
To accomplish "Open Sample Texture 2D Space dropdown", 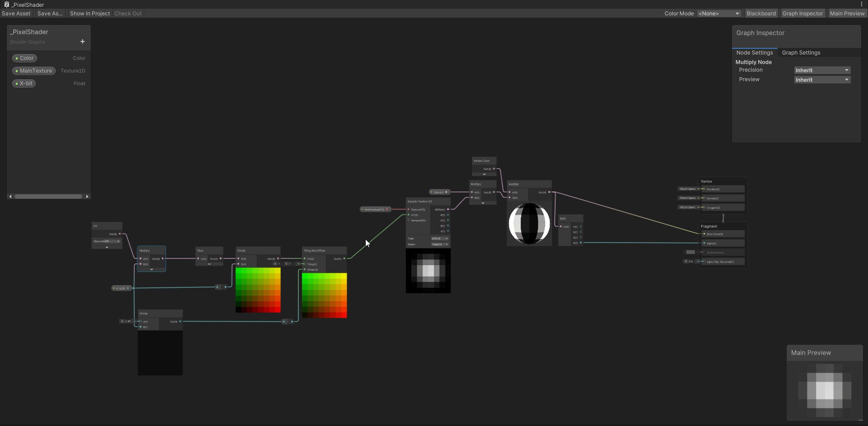I will point(439,244).
